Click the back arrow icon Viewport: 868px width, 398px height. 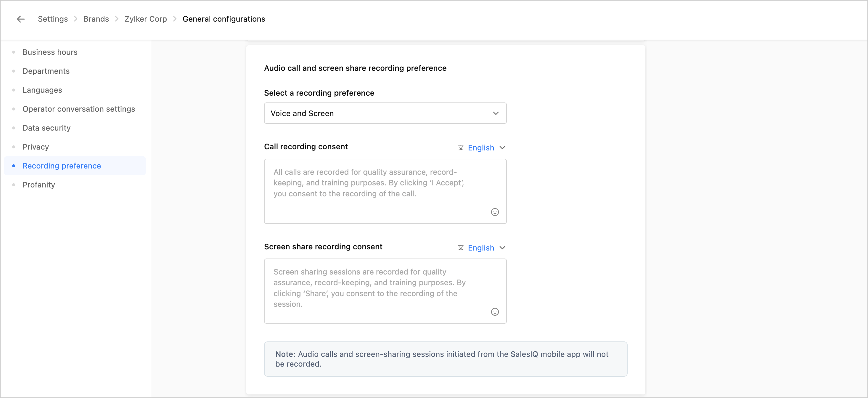coord(21,19)
